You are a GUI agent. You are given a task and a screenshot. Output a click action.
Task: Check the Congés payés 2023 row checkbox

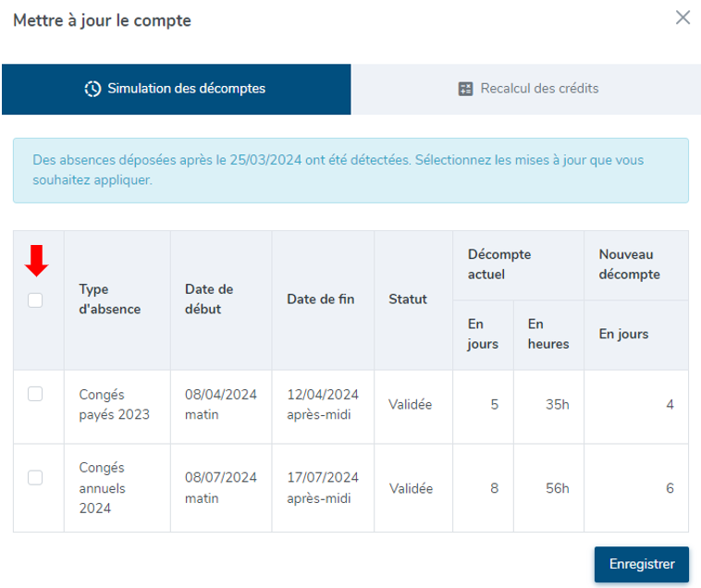(35, 394)
